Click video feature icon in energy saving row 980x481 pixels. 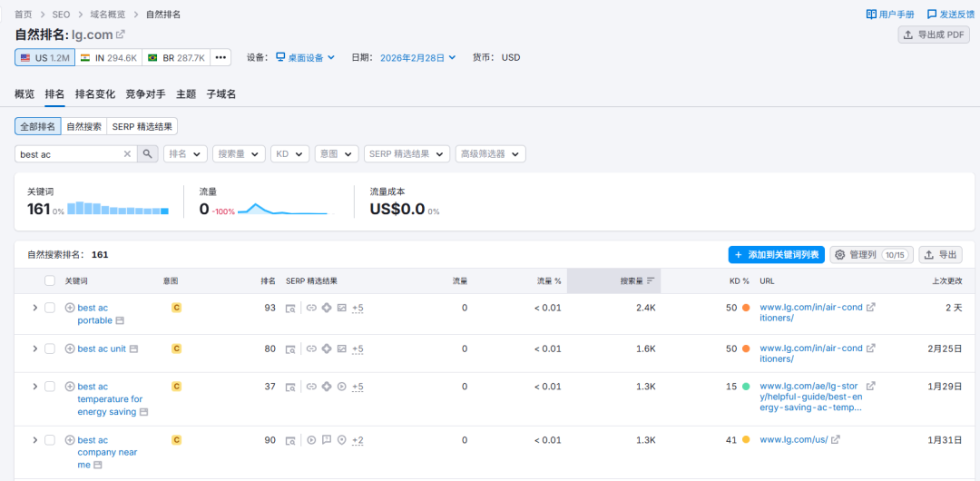(x=341, y=387)
